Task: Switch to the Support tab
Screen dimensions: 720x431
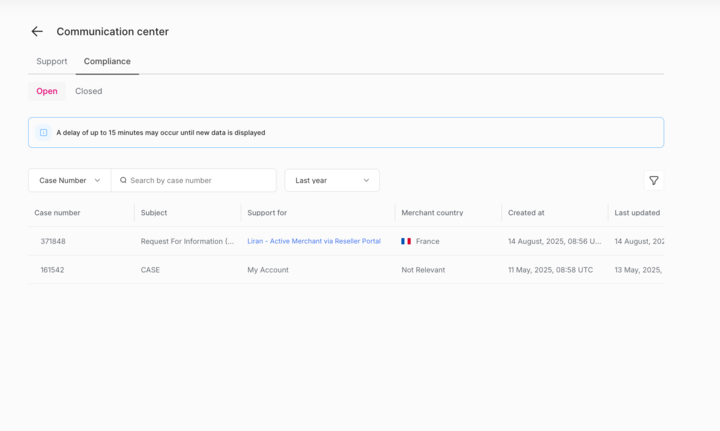Action: tap(52, 61)
